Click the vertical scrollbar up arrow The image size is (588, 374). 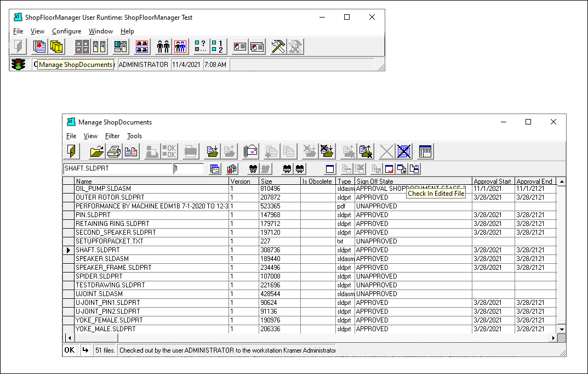(561, 182)
